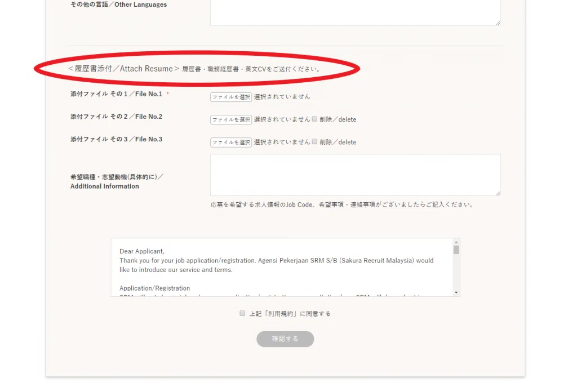577x392 pixels.
Task: Click the 確認する confirm button
Action: pos(285,339)
